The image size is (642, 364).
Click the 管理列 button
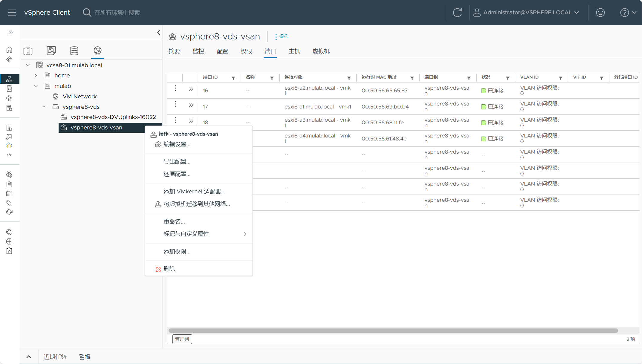pos(182,339)
